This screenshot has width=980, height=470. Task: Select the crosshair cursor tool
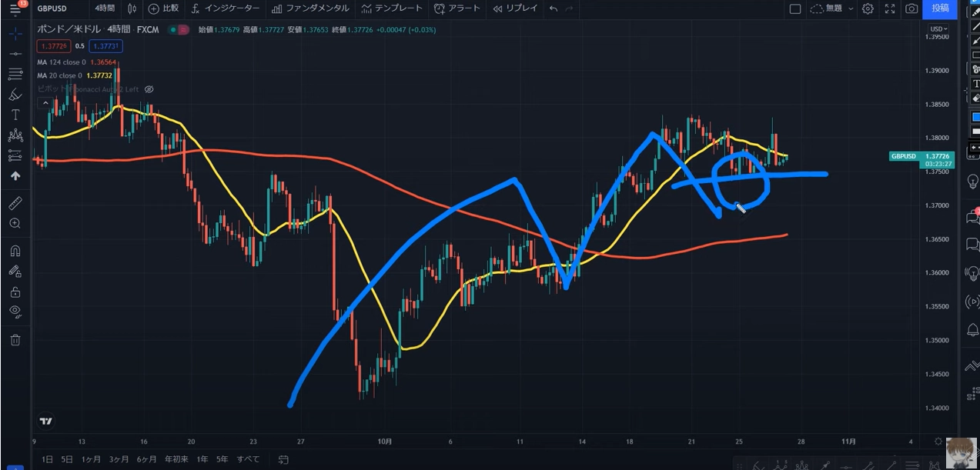pyautogui.click(x=15, y=34)
